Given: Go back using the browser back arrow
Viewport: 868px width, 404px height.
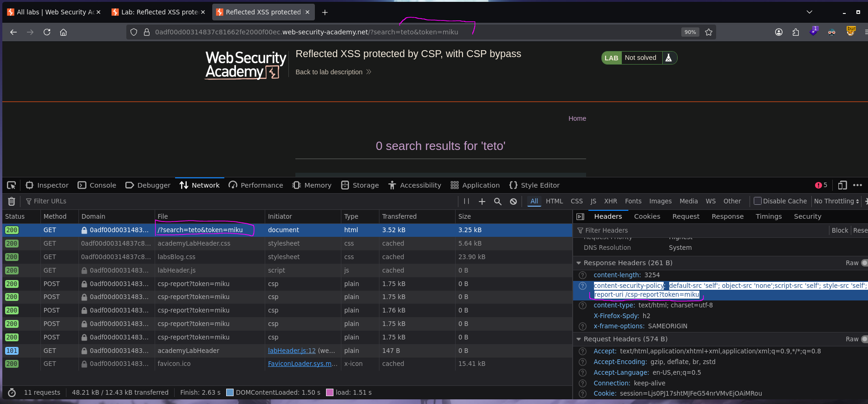Looking at the screenshot, I should point(13,32).
